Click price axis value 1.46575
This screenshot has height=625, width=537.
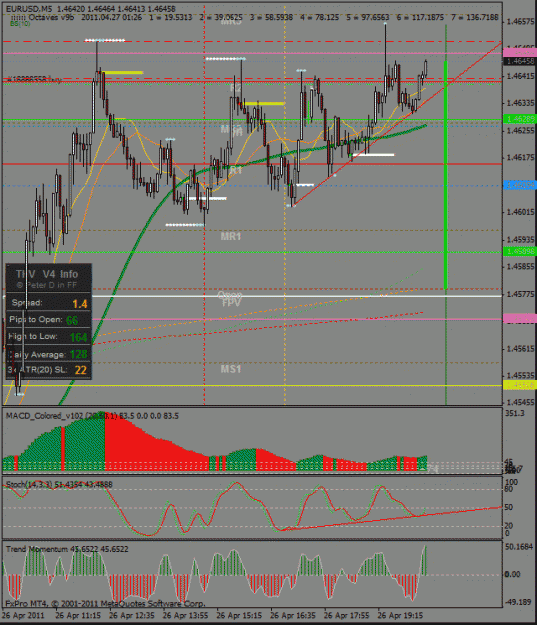coord(520,22)
